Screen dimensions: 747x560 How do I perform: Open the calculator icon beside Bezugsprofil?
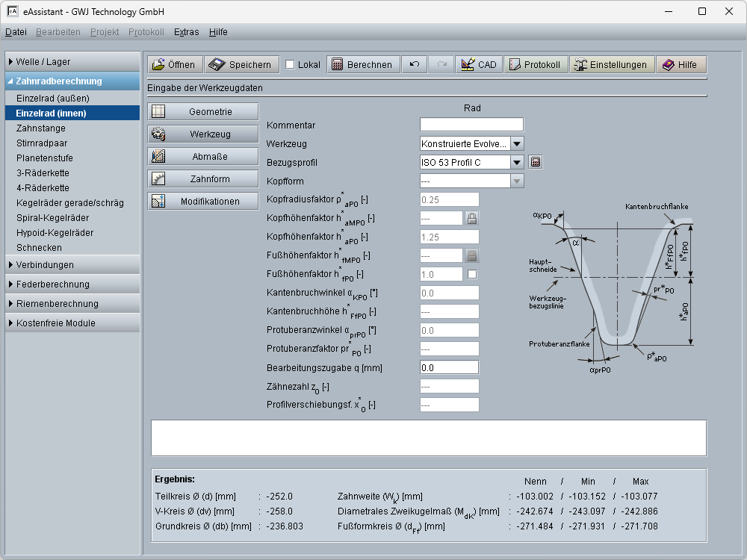click(535, 162)
